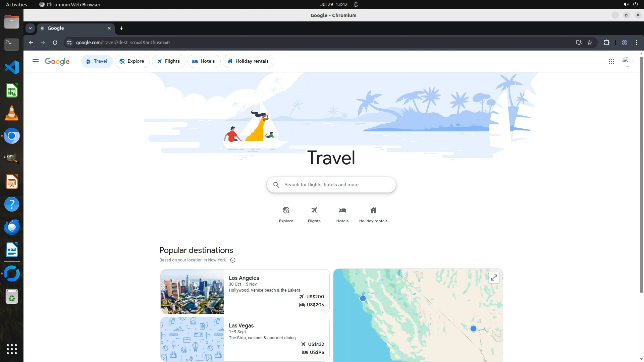Click the Hotels bed icon below search
The image size is (644, 362).
[342, 210]
